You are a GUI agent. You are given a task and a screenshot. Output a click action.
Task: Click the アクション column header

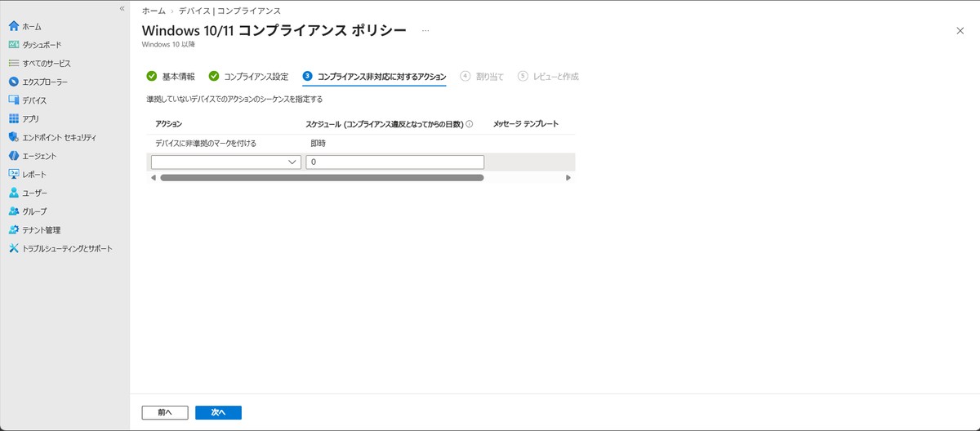[x=168, y=124]
